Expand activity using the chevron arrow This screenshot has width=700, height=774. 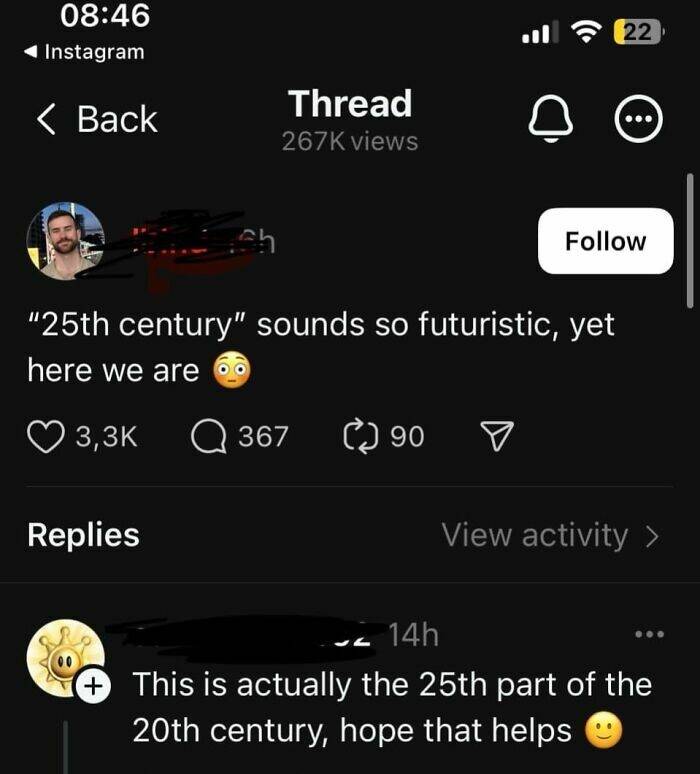pos(653,536)
